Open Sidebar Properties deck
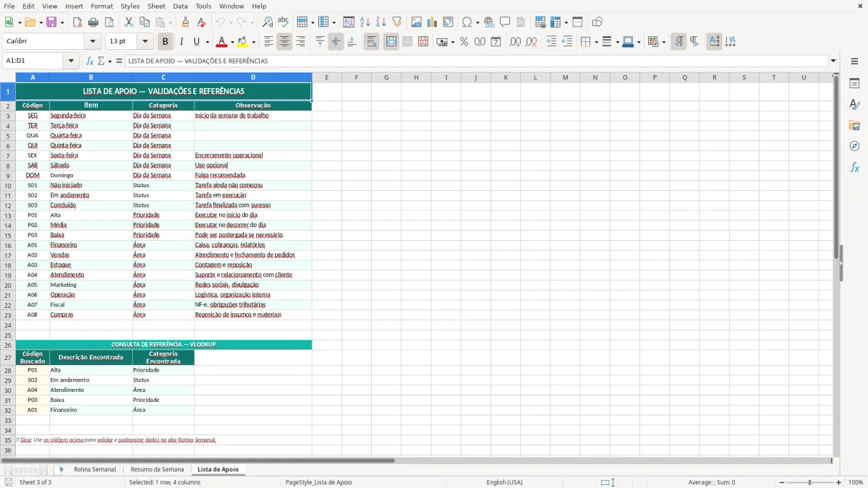Image resolution: width=868 pixels, height=488 pixels. pos(854,84)
